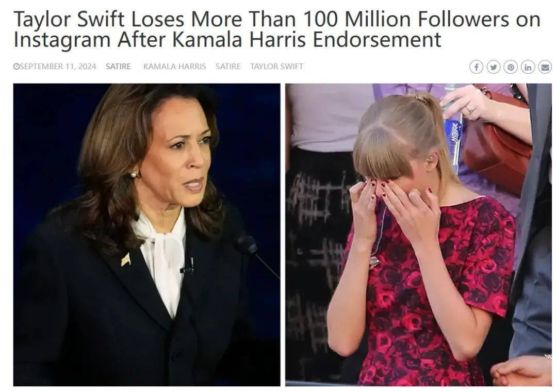Click the flag lapel pin in left photo
The width and height of the screenshot is (557, 392).
(125, 260)
